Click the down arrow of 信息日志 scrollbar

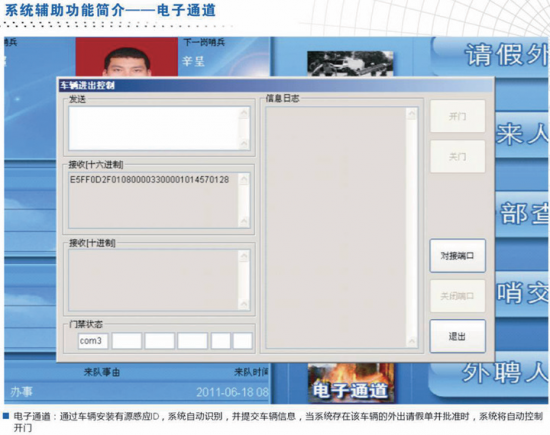412,341
